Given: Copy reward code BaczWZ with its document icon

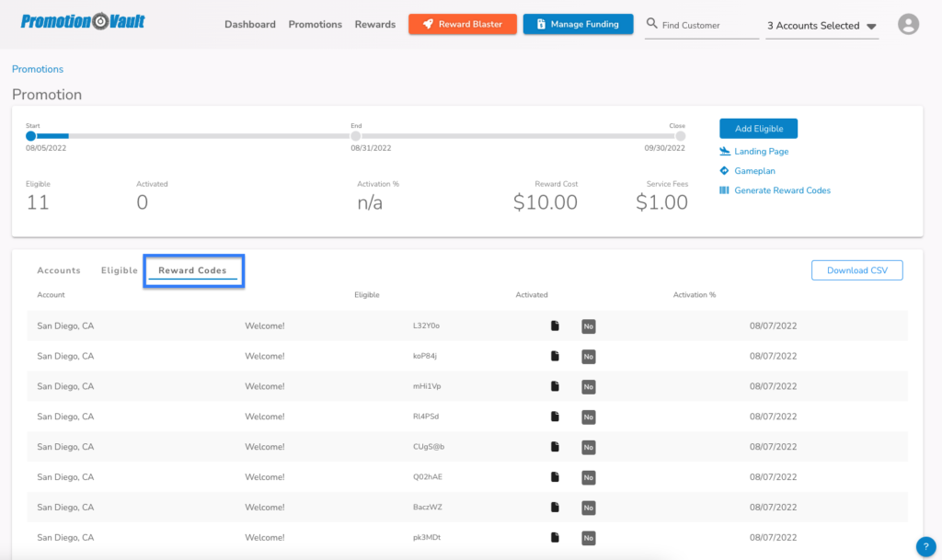Looking at the screenshot, I should (x=555, y=508).
